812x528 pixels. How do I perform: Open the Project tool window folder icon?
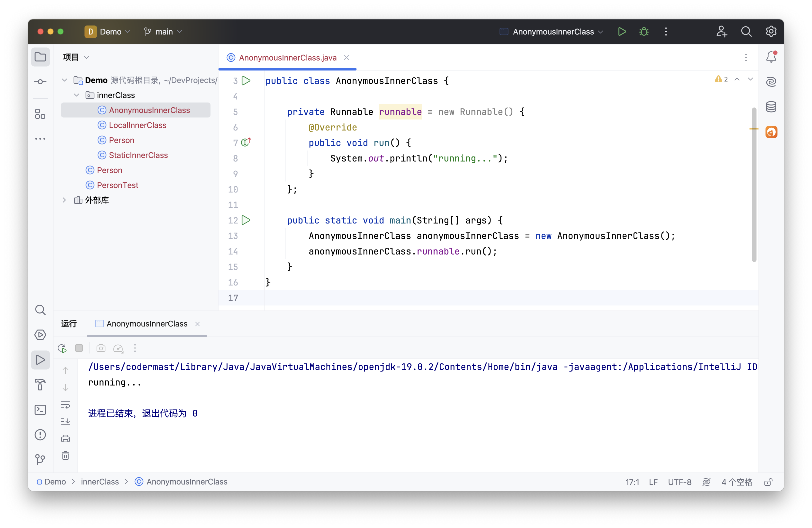(40, 57)
